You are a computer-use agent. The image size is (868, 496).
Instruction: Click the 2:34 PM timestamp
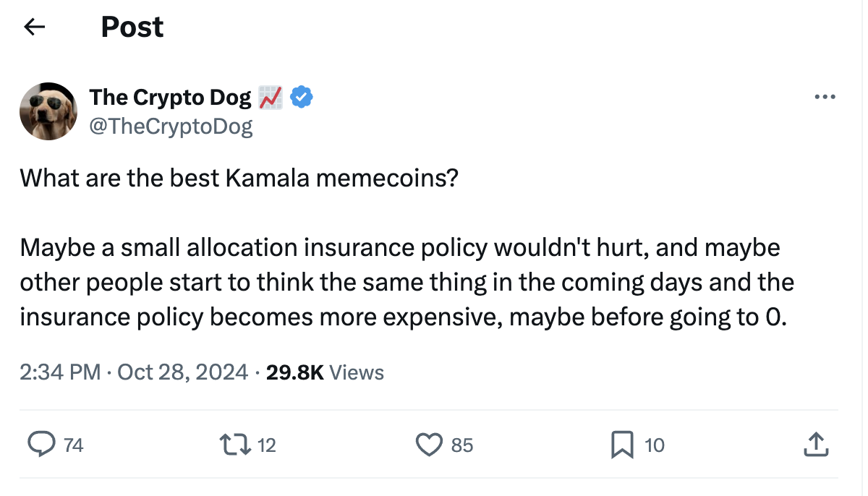coord(60,372)
